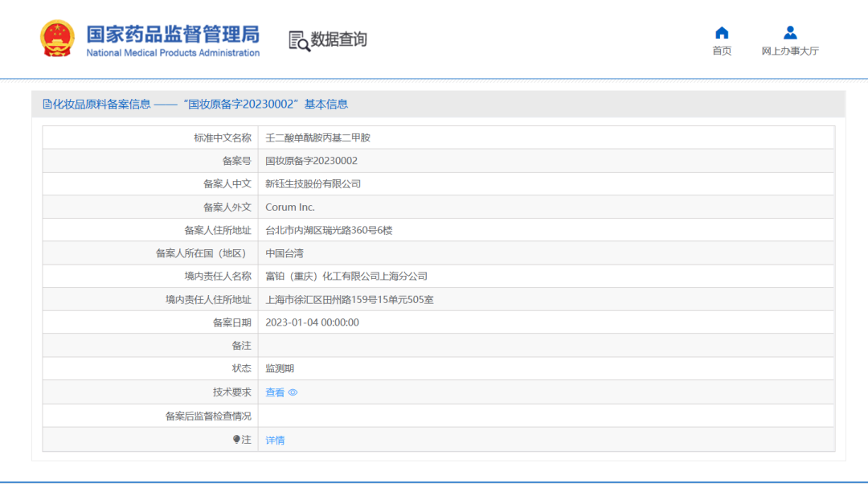This screenshot has width=868, height=484.
Task: Click the 备注 row label
Action: (242, 346)
